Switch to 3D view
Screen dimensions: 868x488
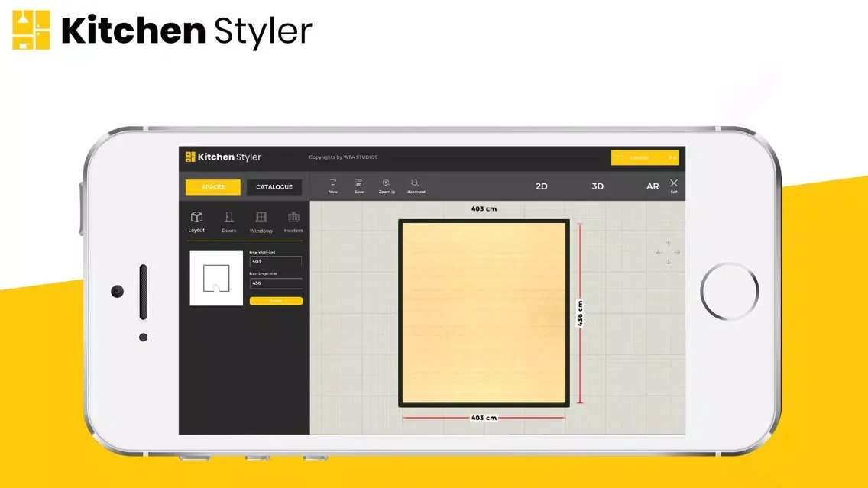coord(598,186)
